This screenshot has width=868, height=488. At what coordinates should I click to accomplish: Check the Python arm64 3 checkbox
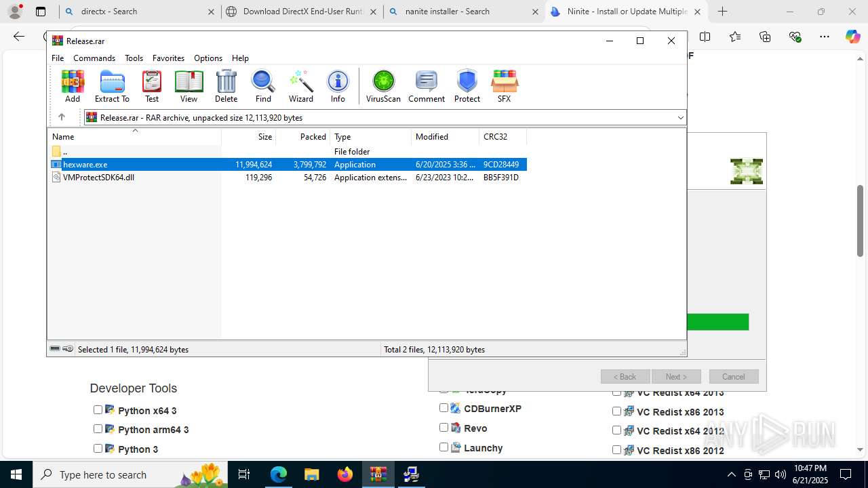98,428
